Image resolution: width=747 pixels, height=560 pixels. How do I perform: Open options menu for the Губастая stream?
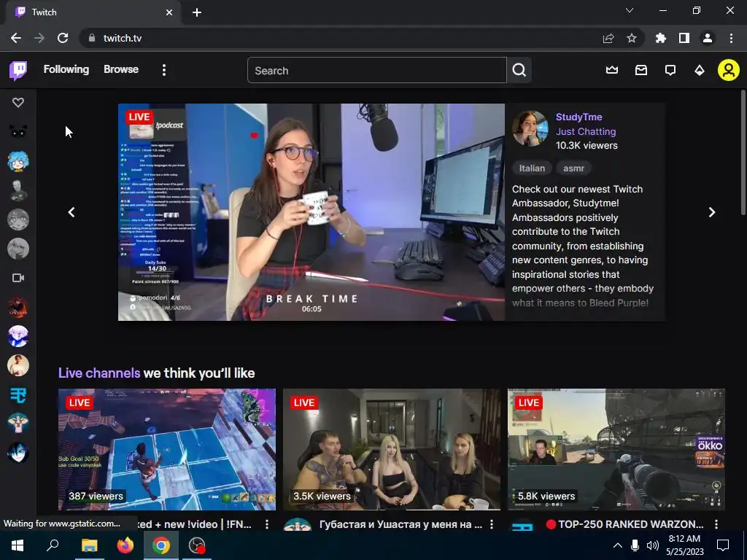pyautogui.click(x=492, y=524)
